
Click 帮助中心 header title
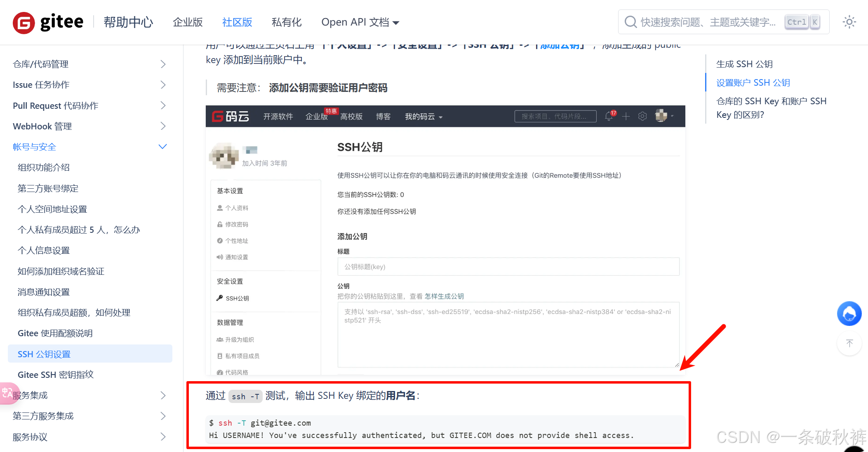coord(128,22)
